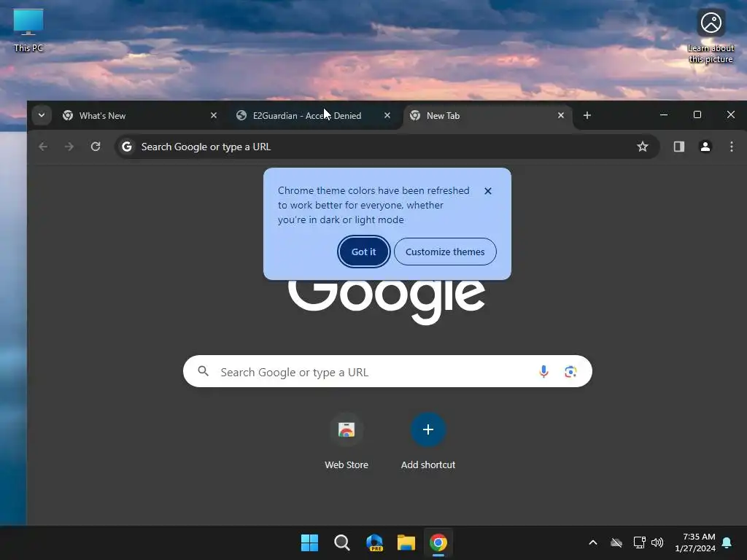Switch to the E2Guardian Access Denied tab

[x=314, y=116]
